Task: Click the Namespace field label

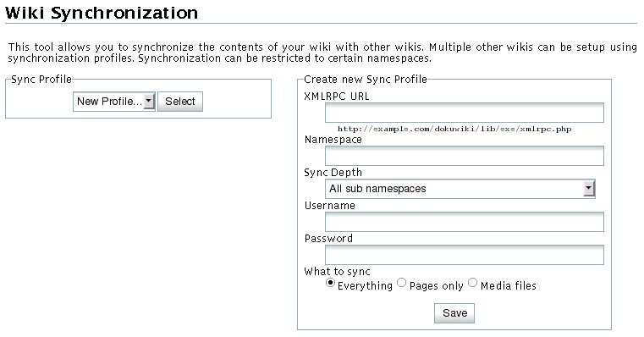Action: tap(333, 140)
